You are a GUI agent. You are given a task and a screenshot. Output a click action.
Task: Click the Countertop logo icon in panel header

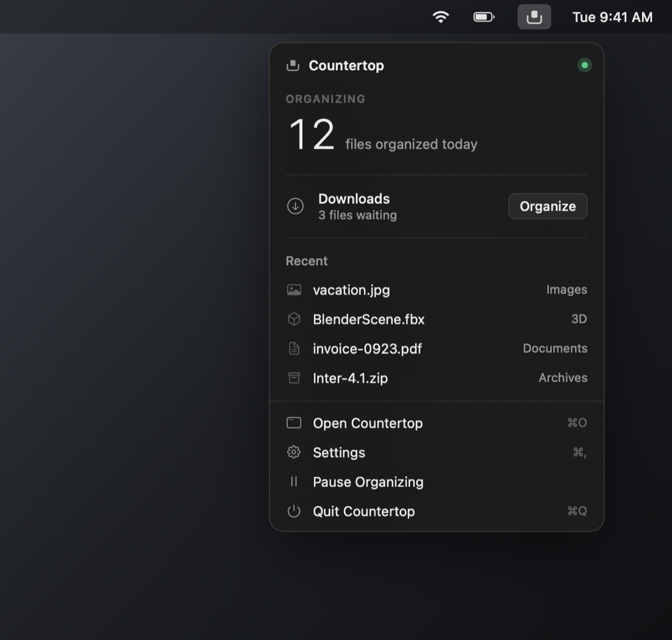tap(293, 65)
